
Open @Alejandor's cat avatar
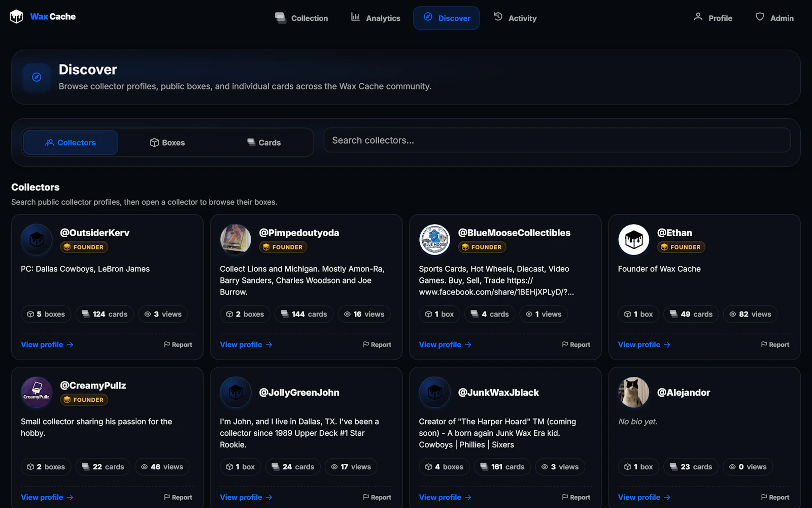point(634,392)
